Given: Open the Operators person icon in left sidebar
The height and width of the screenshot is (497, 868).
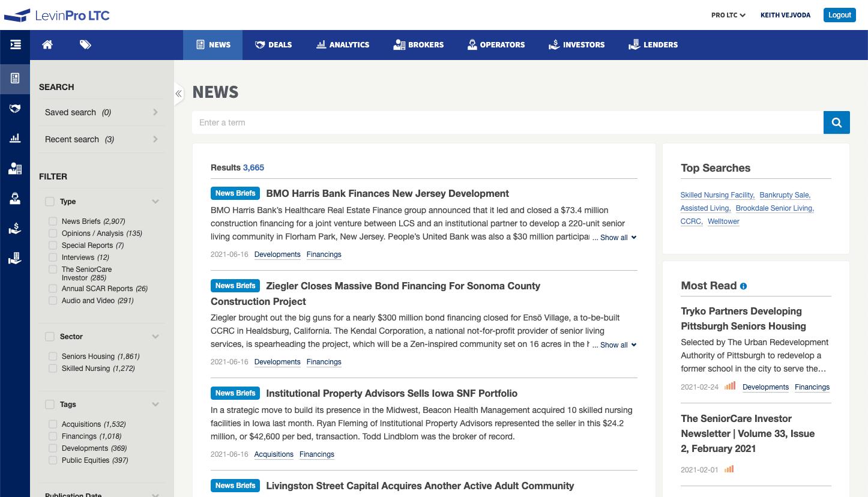Looking at the screenshot, I should click(x=15, y=199).
